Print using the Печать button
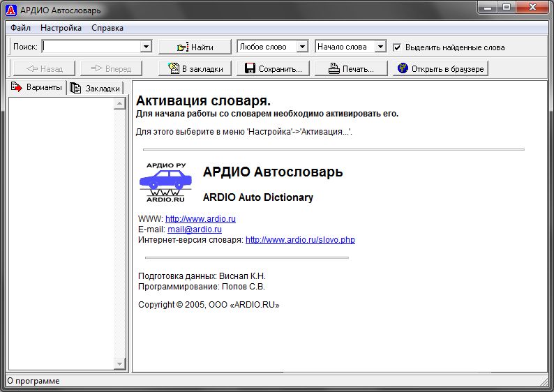 tap(351, 68)
